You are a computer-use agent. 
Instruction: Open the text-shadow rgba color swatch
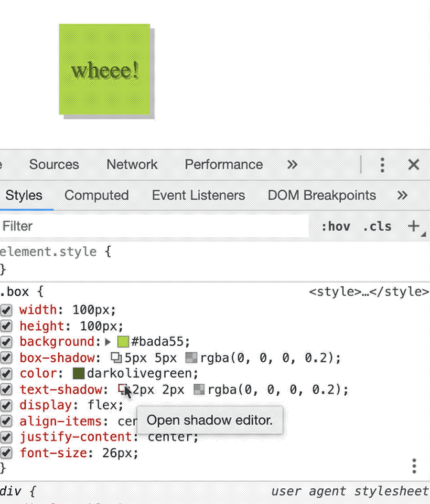pyautogui.click(x=199, y=389)
